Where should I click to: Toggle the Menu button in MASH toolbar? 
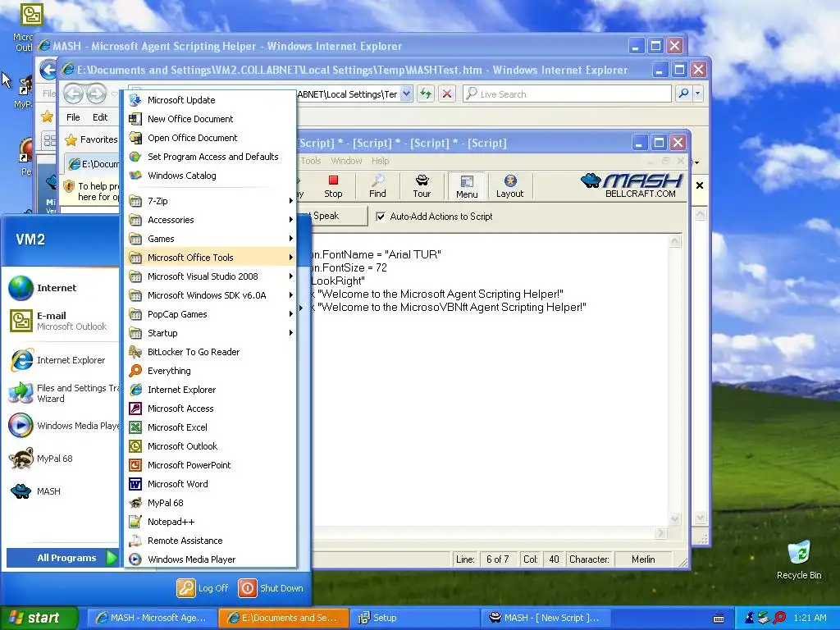467,186
